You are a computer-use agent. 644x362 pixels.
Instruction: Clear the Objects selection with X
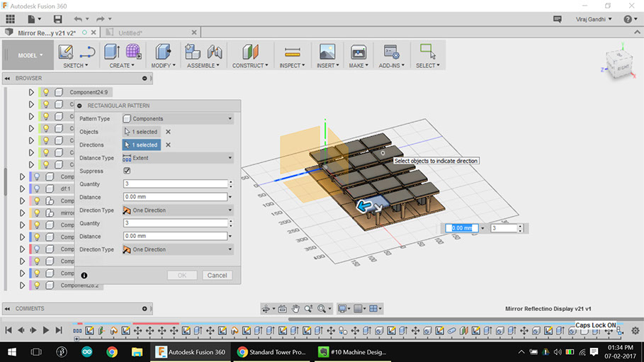168,132
